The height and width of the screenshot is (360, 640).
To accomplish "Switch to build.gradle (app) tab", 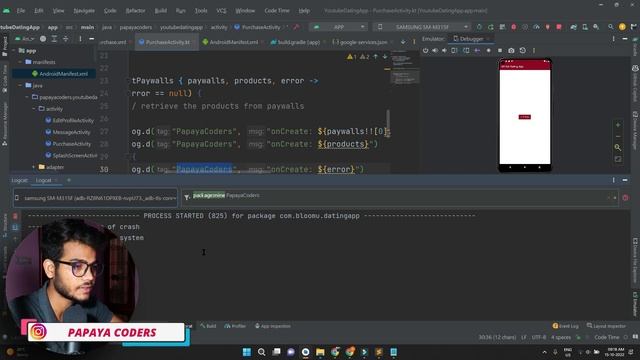I will click(x=298, y=42).
